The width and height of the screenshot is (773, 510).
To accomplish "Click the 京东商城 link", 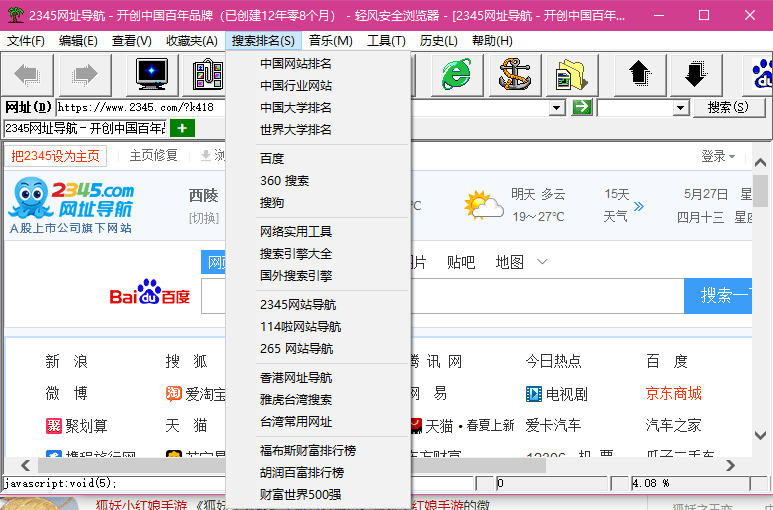I will click(x=673, y=393).
